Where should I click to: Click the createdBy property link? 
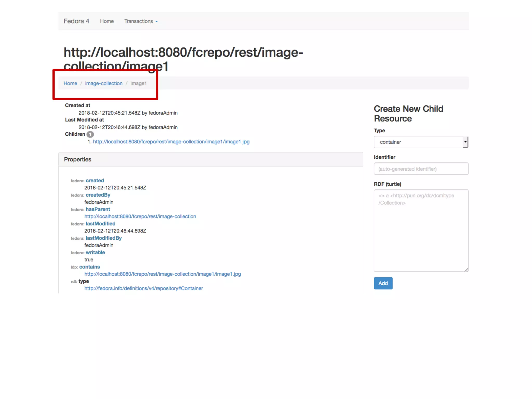click(x=98, y=195)
